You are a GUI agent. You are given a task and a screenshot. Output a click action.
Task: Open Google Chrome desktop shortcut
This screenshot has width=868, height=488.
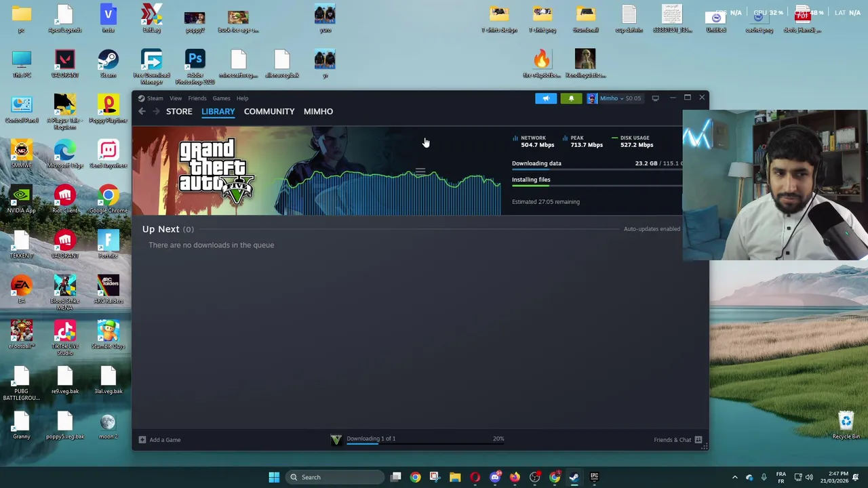click(x=108, y=199)
